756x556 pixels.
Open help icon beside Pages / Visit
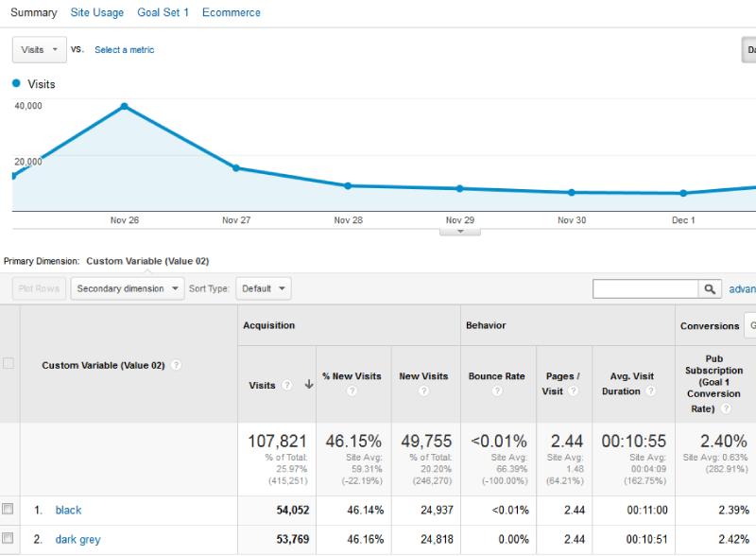tap(574, 391)
